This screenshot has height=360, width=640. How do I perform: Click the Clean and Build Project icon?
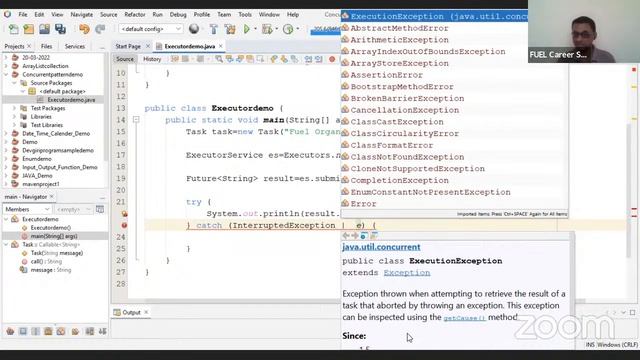(230, 29)
